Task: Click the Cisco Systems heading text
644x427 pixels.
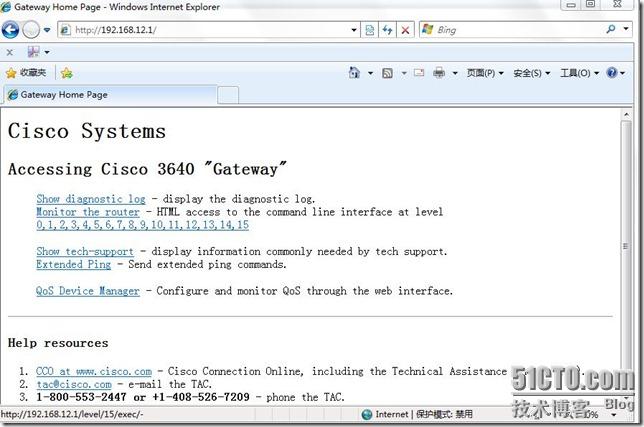Action: tap(87, 131)
